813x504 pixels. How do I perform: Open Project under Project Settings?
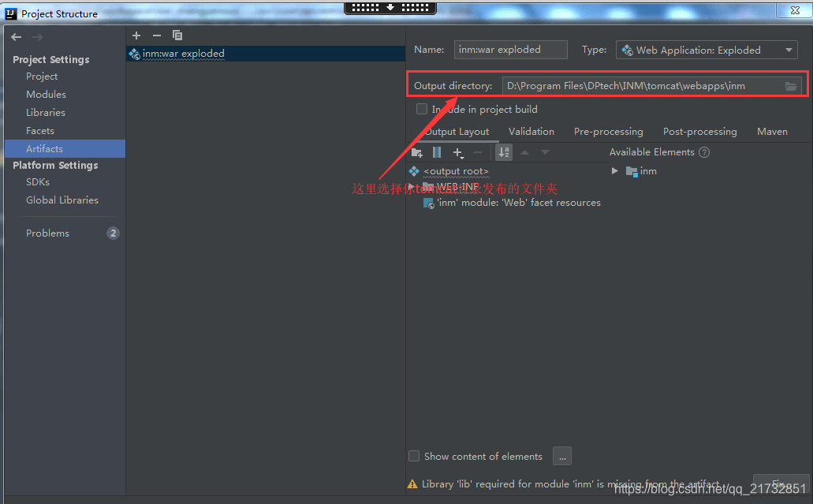click(42, 77)
